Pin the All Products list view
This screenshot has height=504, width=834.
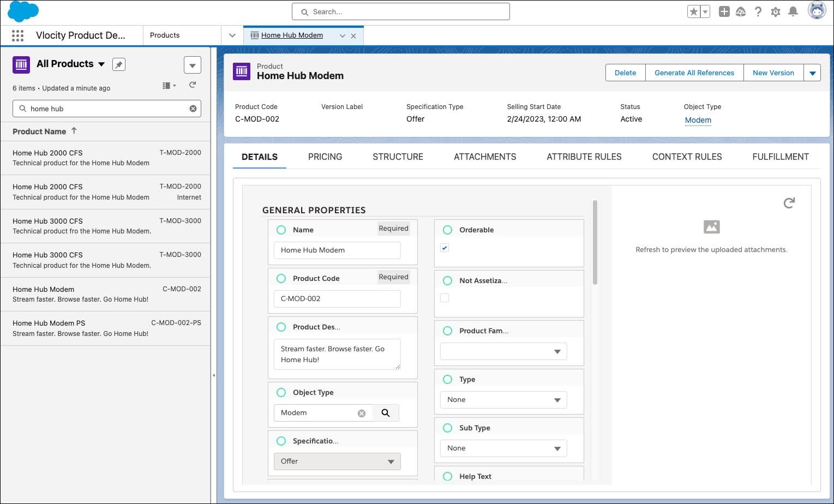(118, 64)
